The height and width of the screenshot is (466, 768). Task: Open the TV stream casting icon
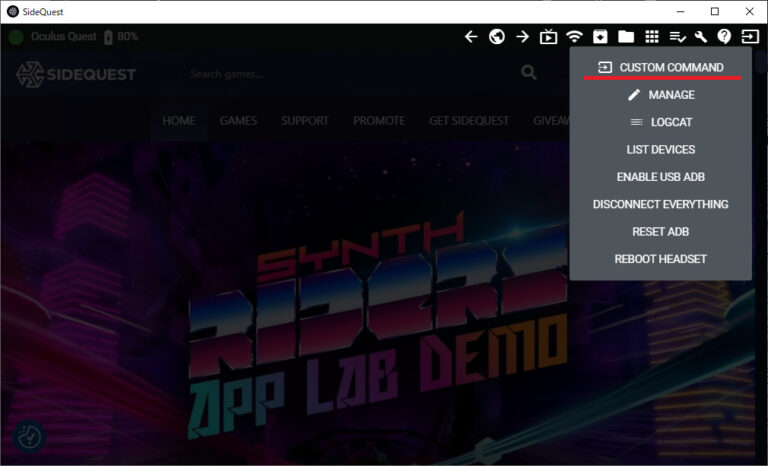[x=548, y=37]
